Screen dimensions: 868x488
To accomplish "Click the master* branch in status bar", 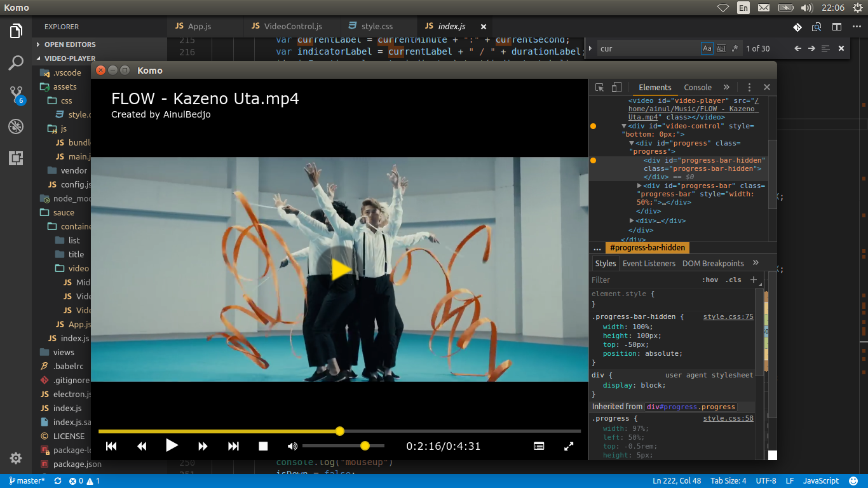I will tap(26, 481).
